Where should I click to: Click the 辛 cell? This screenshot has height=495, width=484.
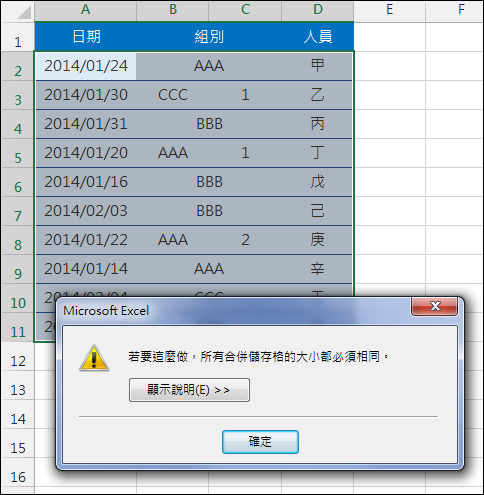click(x=317, y=269)
